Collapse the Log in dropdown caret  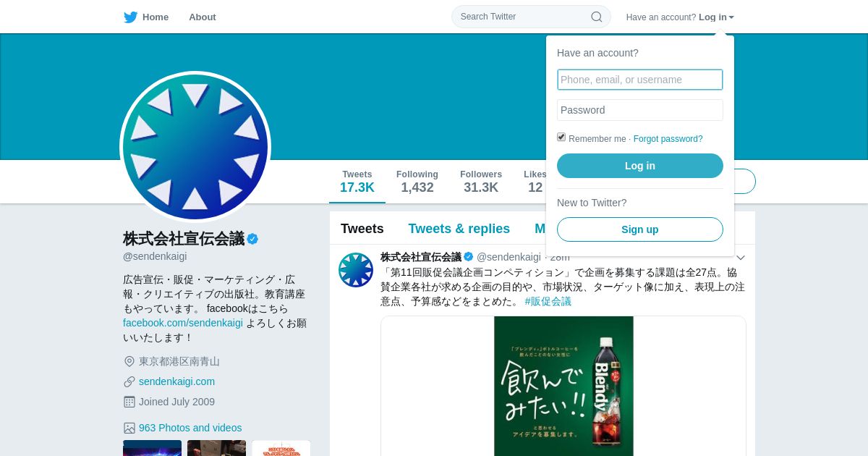point(731,17)
